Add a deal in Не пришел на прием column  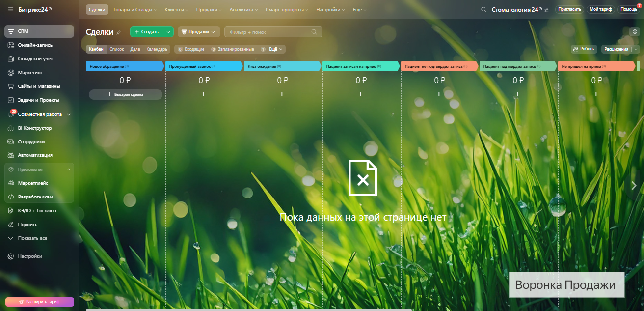[x=596, y=94]
